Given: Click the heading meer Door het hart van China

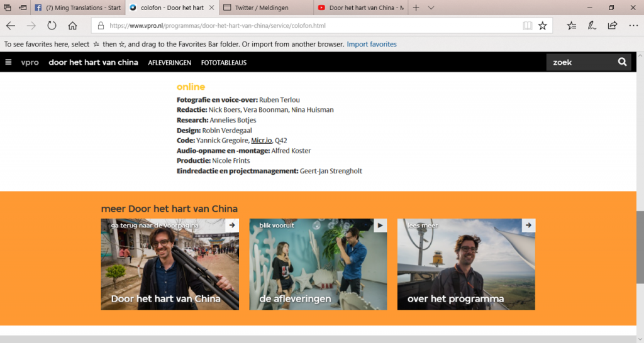Looking at the screenshot, I should [x=169, y=209].
